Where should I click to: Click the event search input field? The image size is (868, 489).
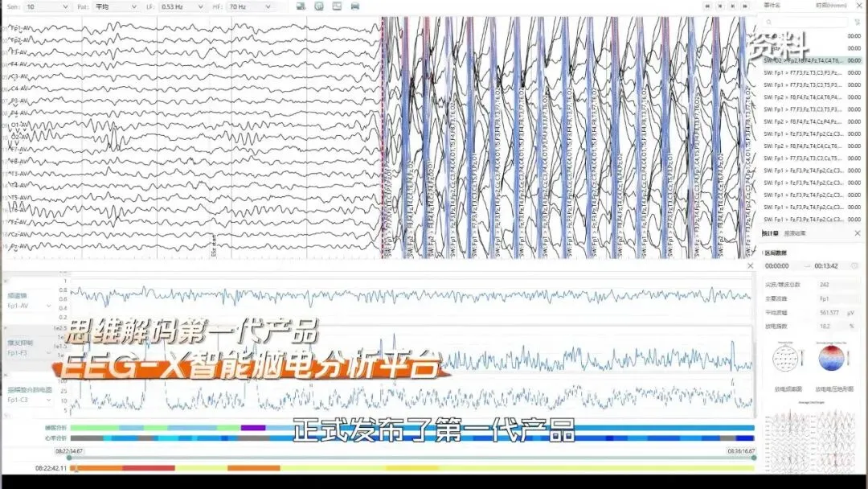tap(805, 22)
